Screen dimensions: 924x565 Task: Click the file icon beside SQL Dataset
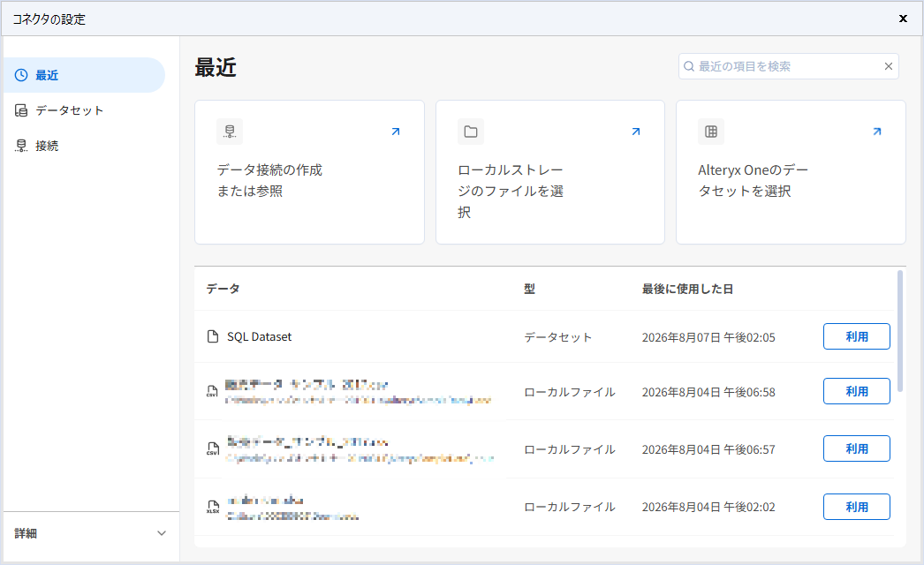(x=213, y=336)
